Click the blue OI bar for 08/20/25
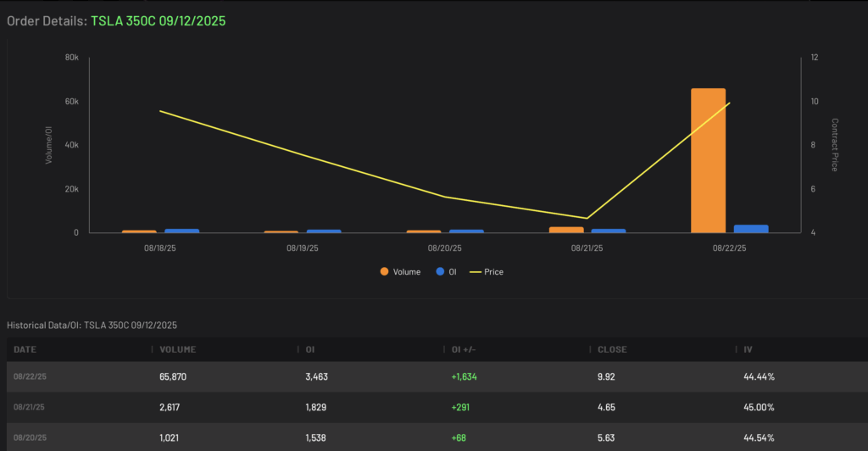The height and width of the screenshot is (451, 868). (466, 231)
